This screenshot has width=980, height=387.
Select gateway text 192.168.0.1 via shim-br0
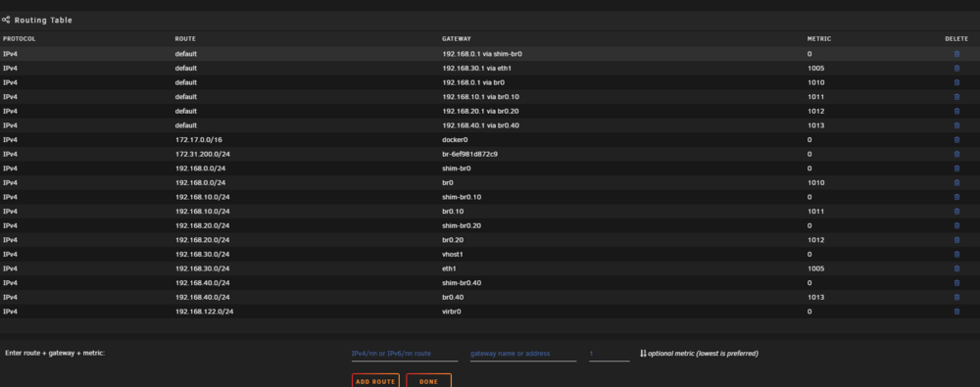pos(482,54)
